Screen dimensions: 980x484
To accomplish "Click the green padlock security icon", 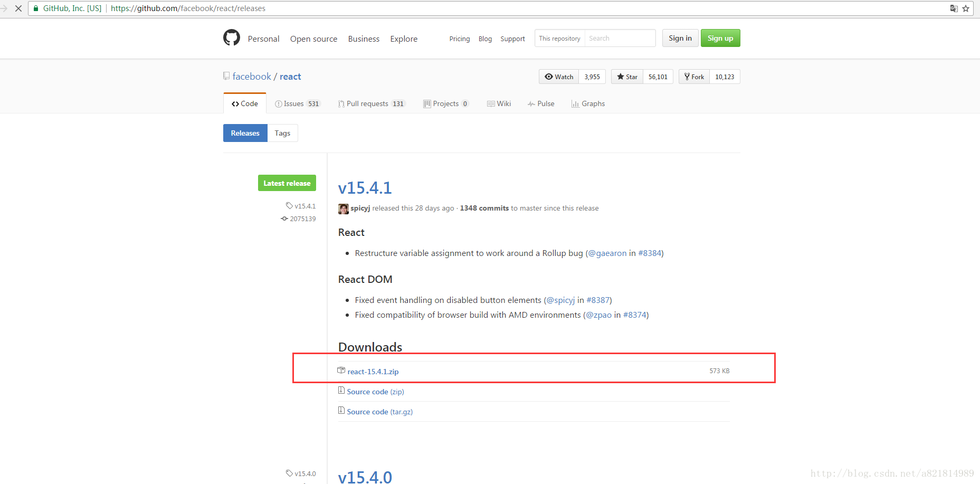I will pos(36,8).
